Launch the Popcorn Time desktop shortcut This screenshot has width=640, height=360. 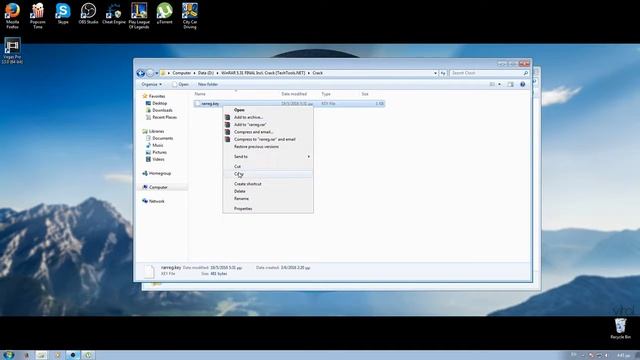(38, 16)
